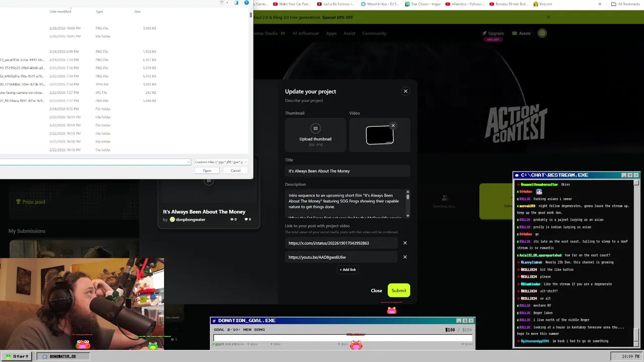Select the uploaded video preview
The image size is (644, 362).
380,135
